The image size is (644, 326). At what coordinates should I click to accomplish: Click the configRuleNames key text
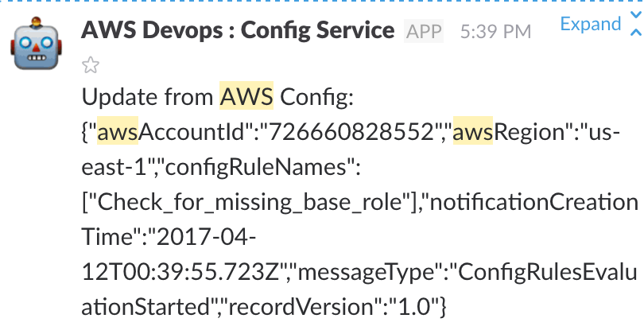click(x=257, y=167)
